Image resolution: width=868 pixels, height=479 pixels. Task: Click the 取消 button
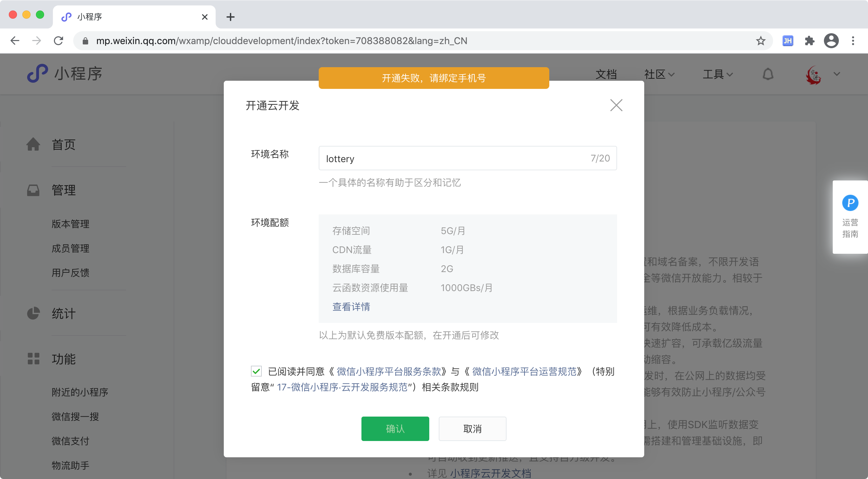(472, 429)
